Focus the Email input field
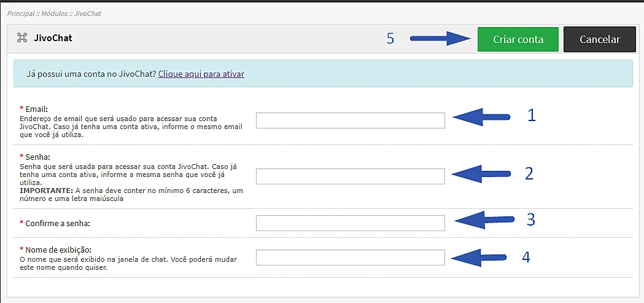The image size is (644, 303). (x=351, y=120)
